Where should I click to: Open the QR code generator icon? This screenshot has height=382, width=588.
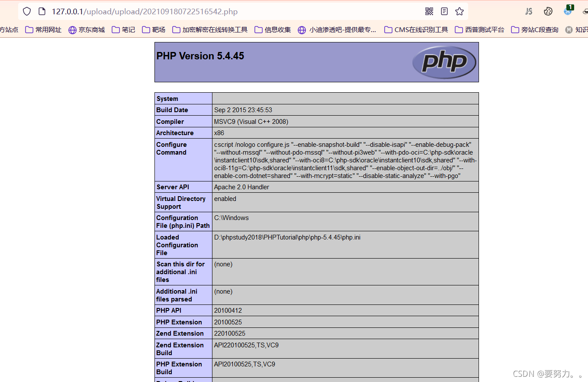(x=429, y=12)
